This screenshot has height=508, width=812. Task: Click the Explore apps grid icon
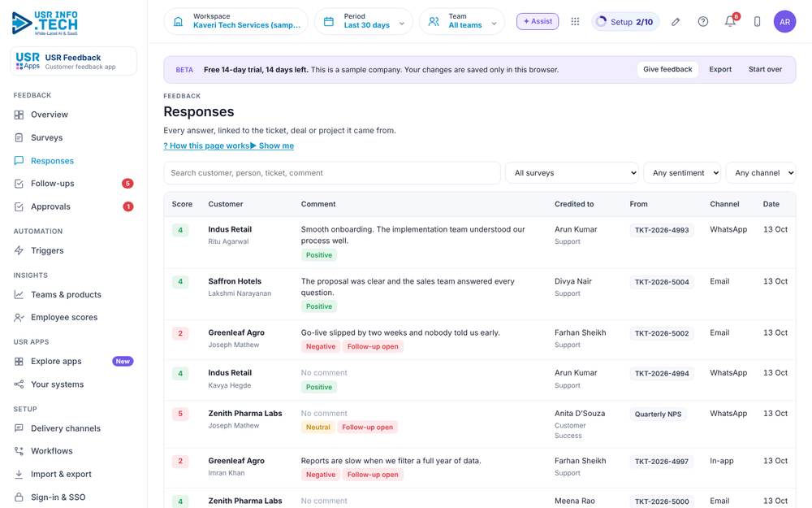click(x=19, y=362)
